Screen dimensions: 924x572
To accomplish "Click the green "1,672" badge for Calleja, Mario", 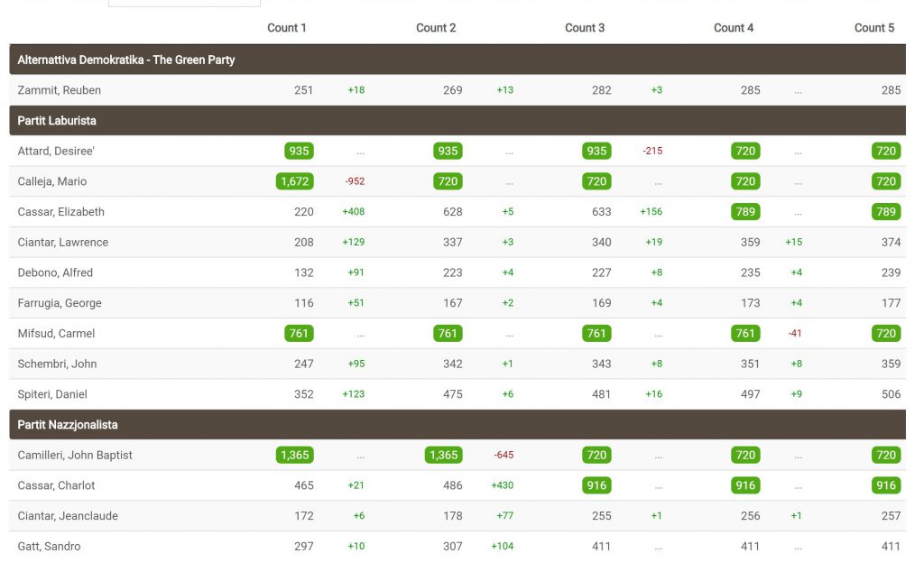I will (295, 181).
